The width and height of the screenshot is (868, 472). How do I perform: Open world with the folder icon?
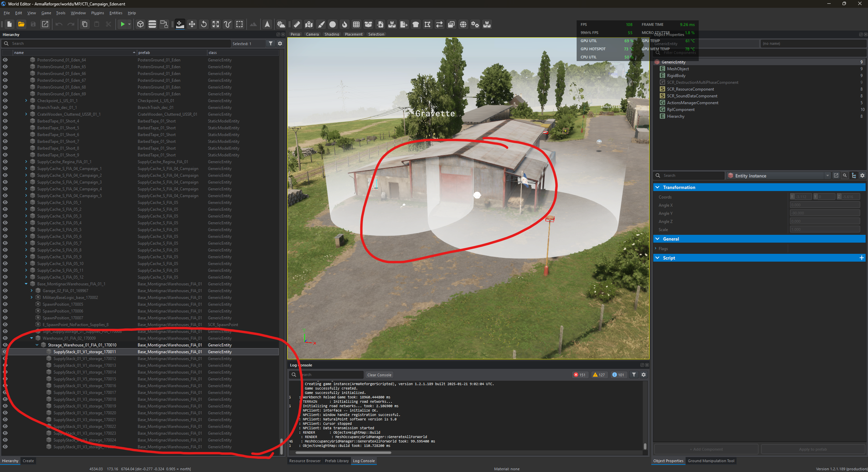[x=21, y=24]
